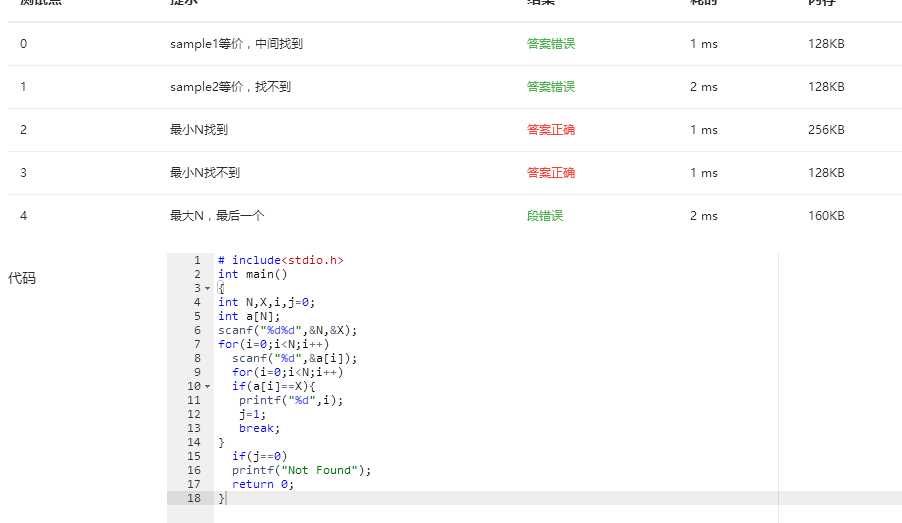Select test case 0 result '答案错误'
The image size is (902, 523).
click(x=551, y=44)
